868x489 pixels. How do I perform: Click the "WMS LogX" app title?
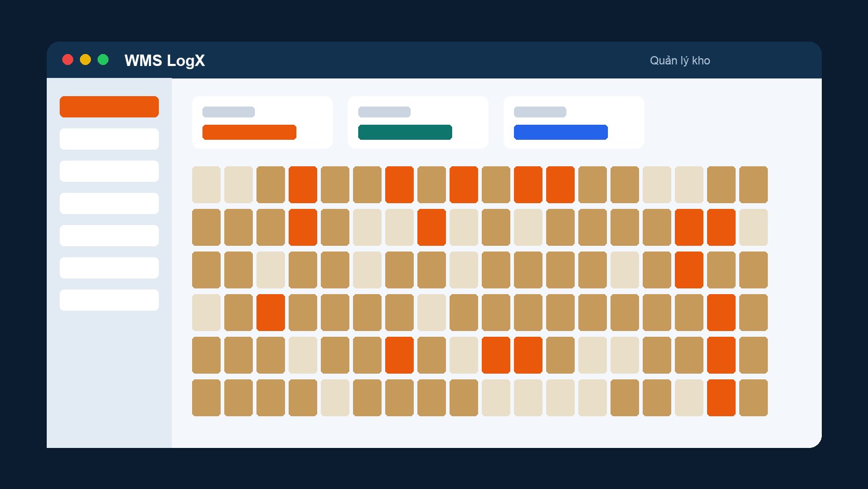click(x=165, y=60)
